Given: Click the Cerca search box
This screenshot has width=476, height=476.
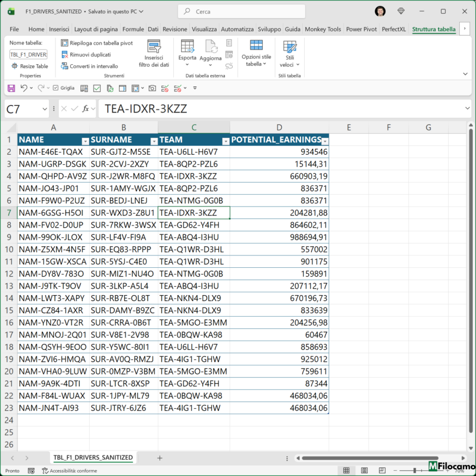Looking at the screenshot, I should pos(241,12).
